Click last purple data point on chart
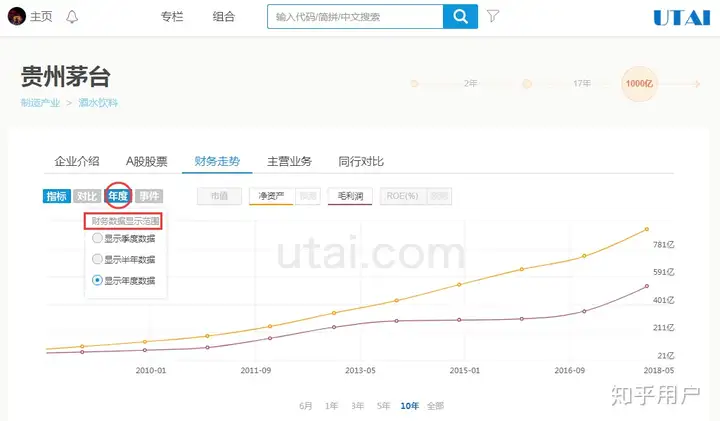Screen dimensions: 720x421 (647, 286)
